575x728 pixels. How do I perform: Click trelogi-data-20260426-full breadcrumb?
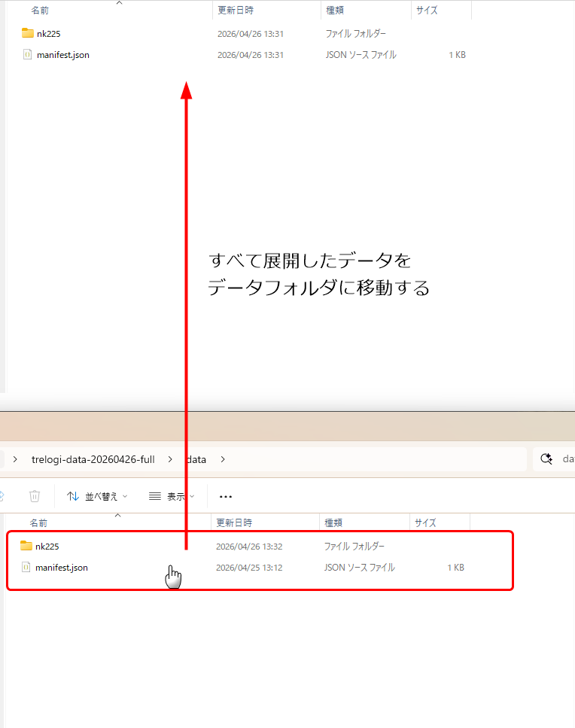click(93, 459)
